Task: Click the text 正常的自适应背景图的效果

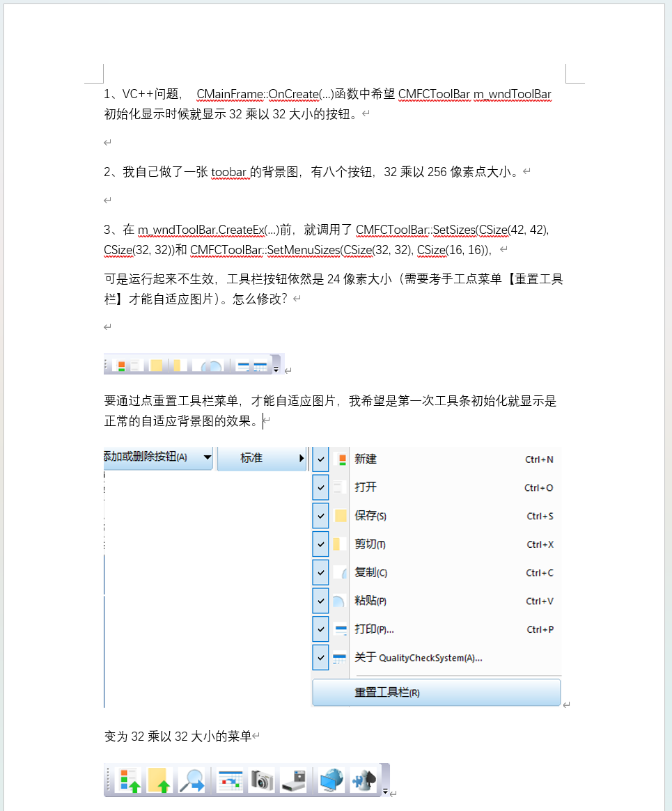Action: [x=178, y=421]
